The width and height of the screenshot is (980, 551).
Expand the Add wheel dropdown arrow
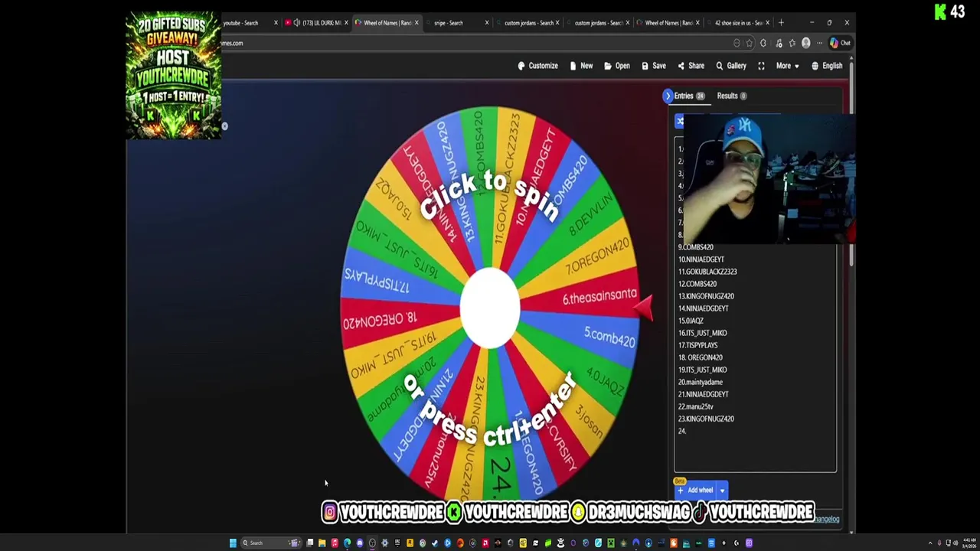coord(722,491)
